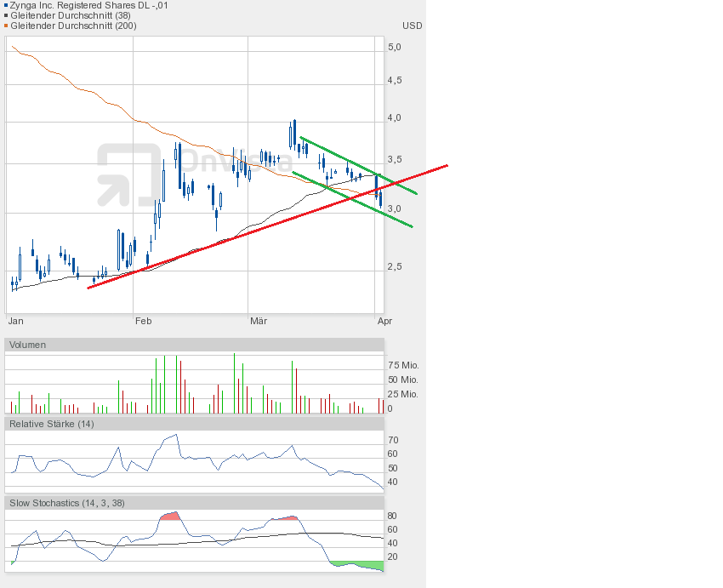Click the 2,5 price axis label
Screen dimensions: 723x588
click(x=395, y=266)
